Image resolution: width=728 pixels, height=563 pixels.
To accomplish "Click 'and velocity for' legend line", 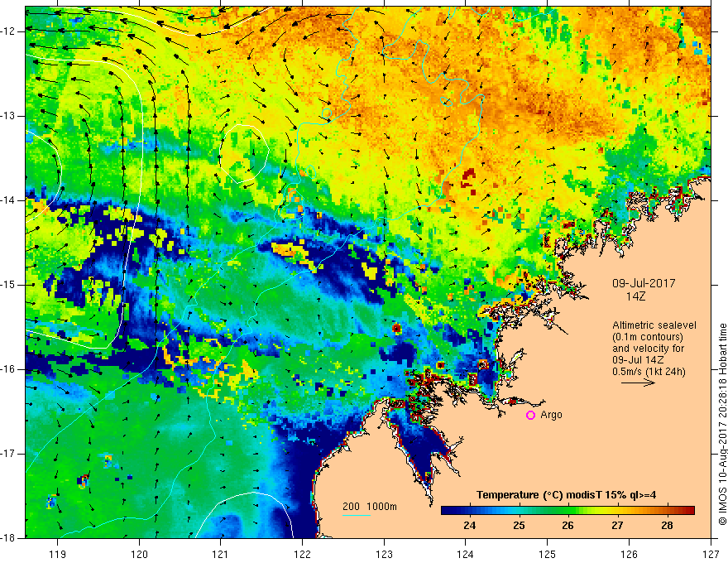I will pos(648,349).
